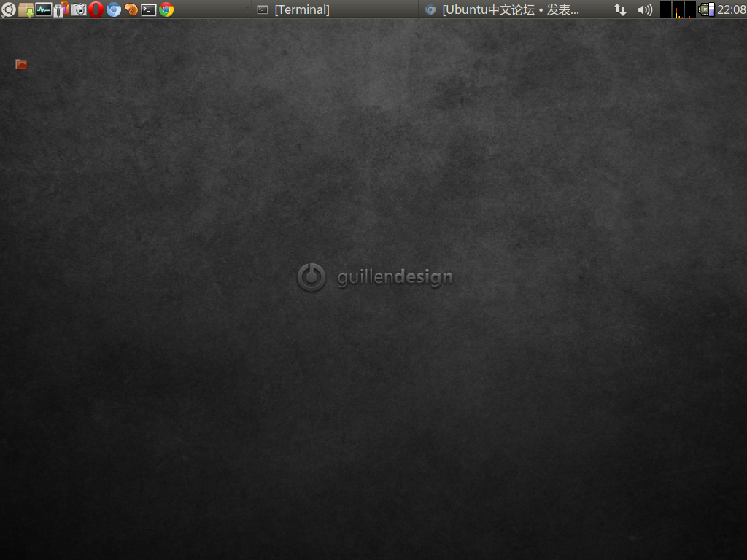Restore the Ubuntu中文论坛 browser window
747x560 pixels.
pos(503,9)
